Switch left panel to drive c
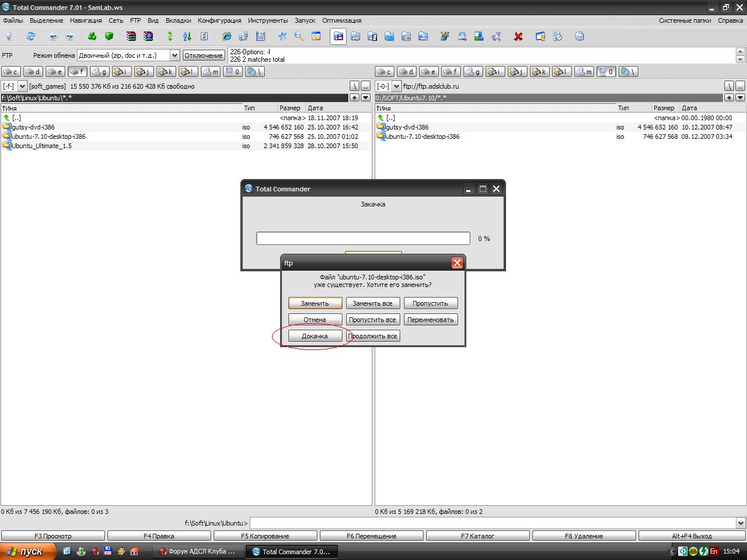747x560 pixels. (x=11, y=72)
